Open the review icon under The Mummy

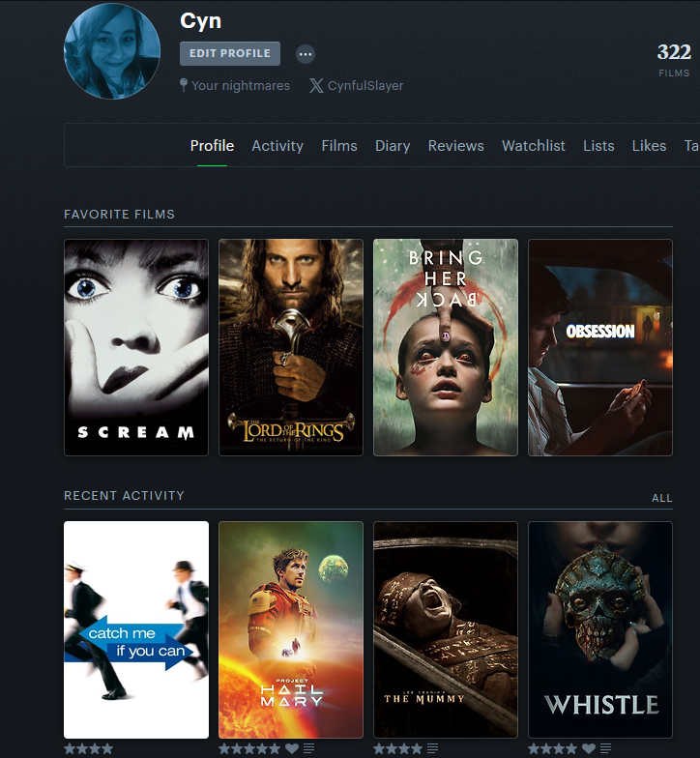coord(433,748)
